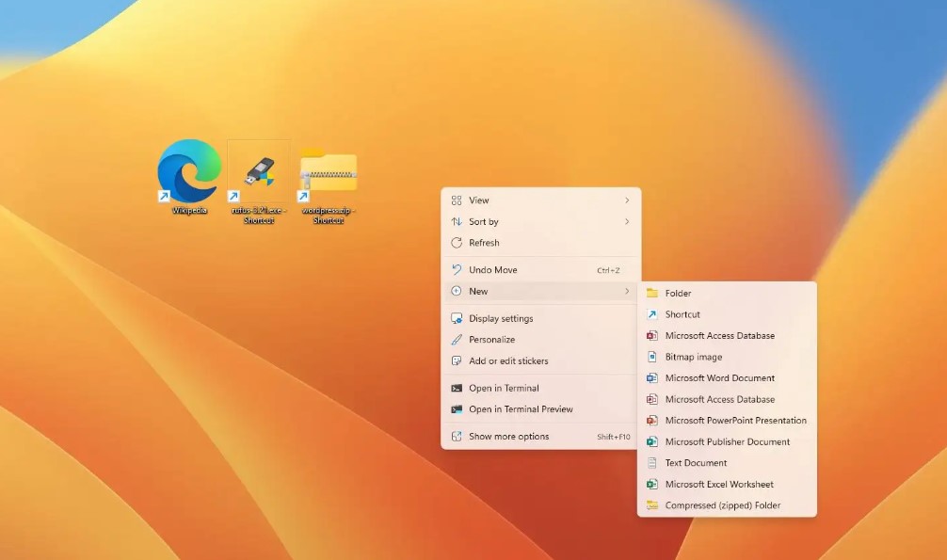Screen dimensions: 947x560
Task: Choose Undo Move from the context menu
Action: point(540,270)
